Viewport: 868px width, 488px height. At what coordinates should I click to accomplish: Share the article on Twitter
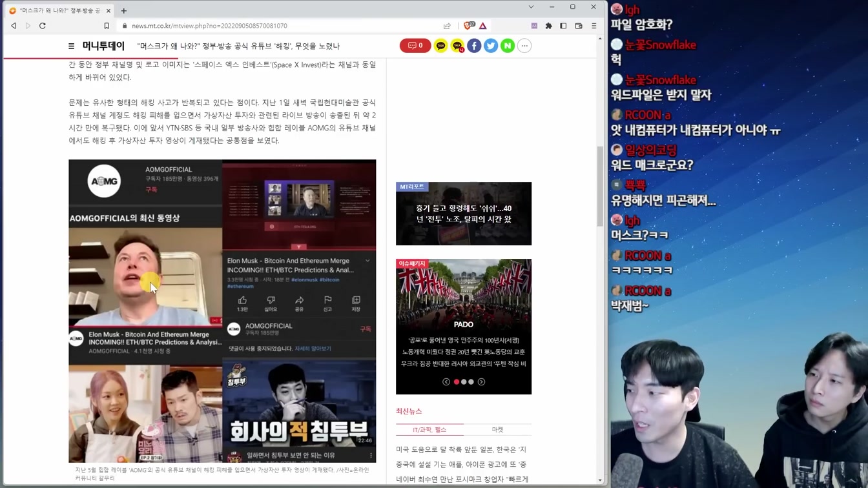click(x=491, y=46)
